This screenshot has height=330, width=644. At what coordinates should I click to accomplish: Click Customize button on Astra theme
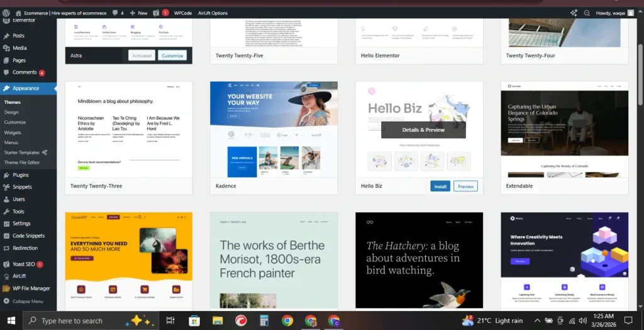coord(172,55)
